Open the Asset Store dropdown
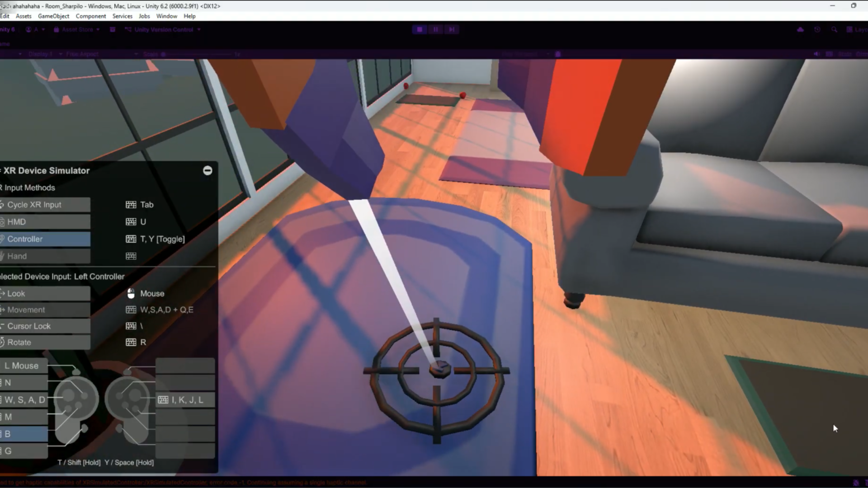 (77, 29)
